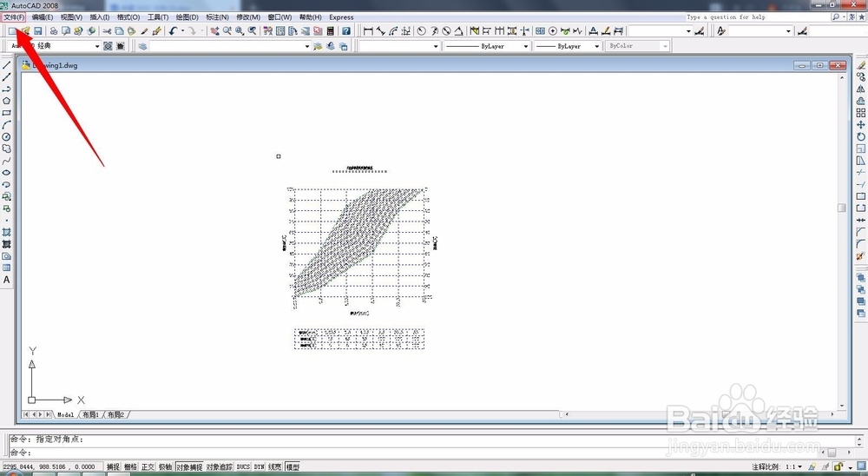868x476 pixels.
Task: Expand the ByColor plot style dropdown
Action: pyautogui.click(x=665, y=46)
